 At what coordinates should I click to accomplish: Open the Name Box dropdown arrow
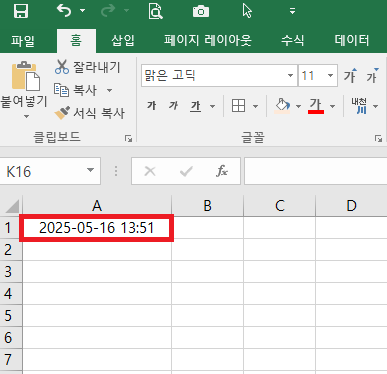coord(90,170)
